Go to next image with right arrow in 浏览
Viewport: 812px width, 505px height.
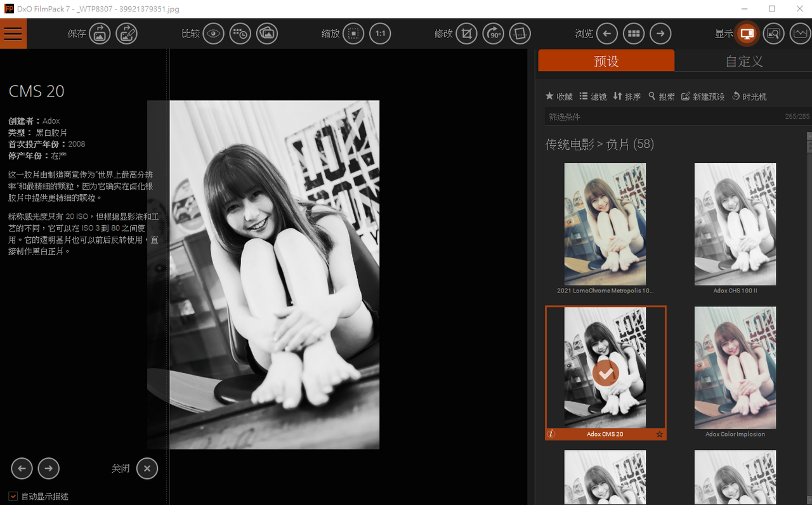coord(660,34)
